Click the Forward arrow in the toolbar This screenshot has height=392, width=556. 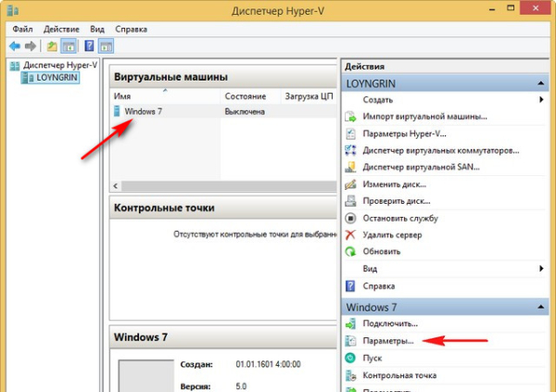pos(30,45)
